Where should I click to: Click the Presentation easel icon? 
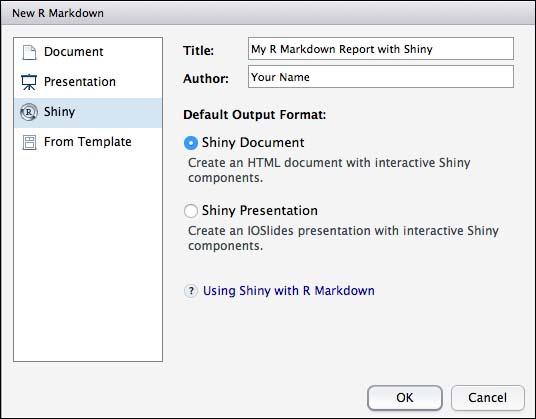point(29,82)
